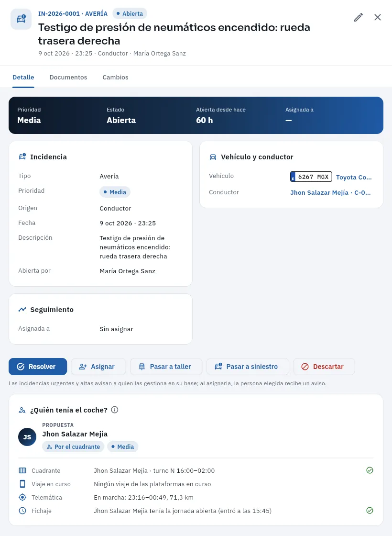This screenshot has height=536, width=392.
Task: Open the Cambios tab
Action: click(x=115, y=77)
